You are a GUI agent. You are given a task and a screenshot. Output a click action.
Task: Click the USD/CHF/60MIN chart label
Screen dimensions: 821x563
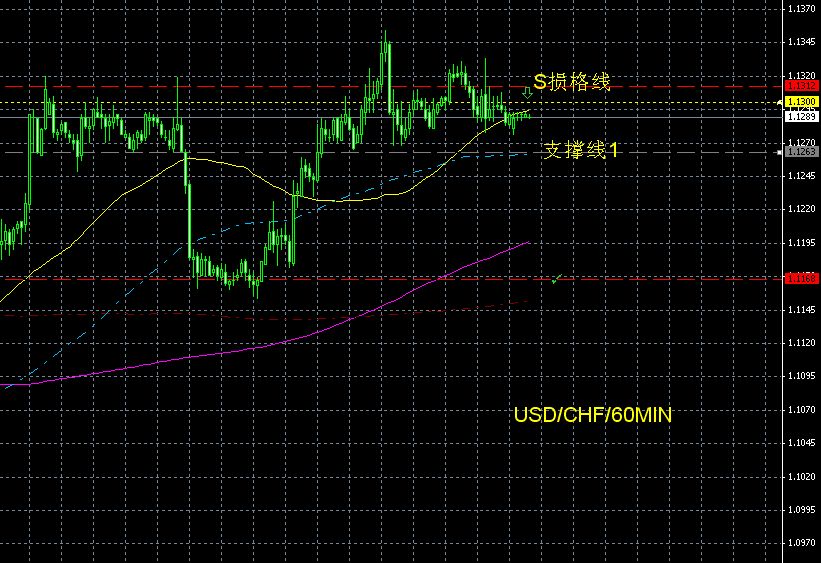coord(593,415)
